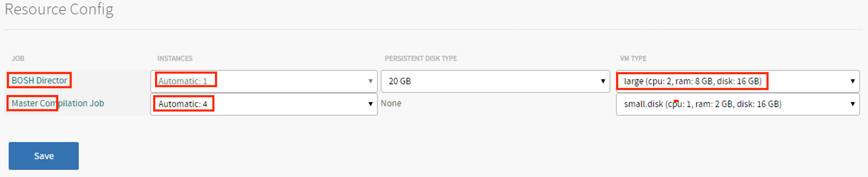Screen dimensions: 868x177
Task: Click the 'Automatic: 4' instances field text
Action: pos(183,104)
